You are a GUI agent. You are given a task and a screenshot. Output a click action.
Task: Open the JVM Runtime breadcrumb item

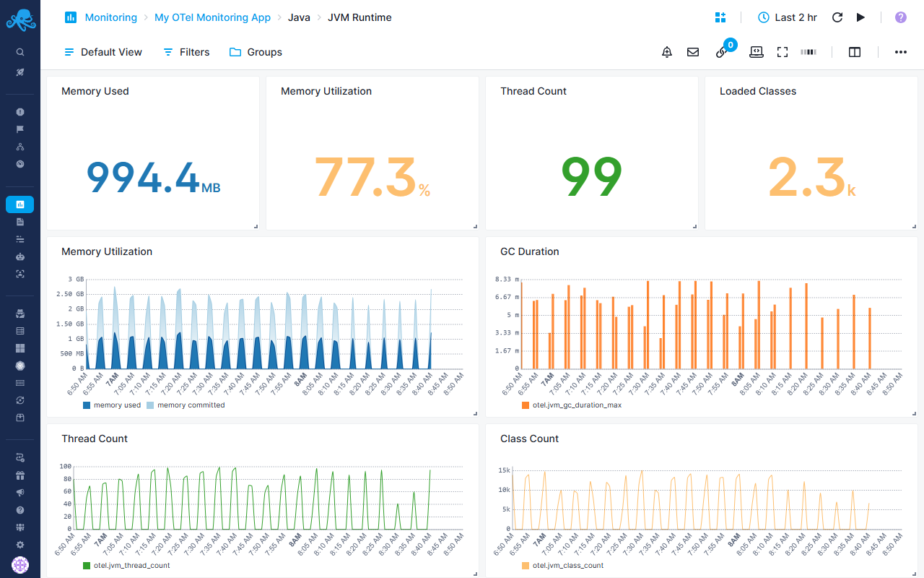click(359, 17)
